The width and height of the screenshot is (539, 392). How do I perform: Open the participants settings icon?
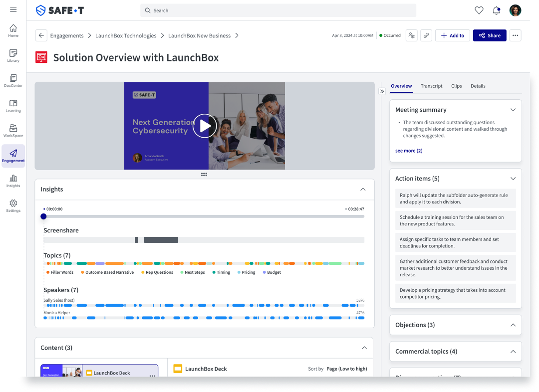pos(411,35)
